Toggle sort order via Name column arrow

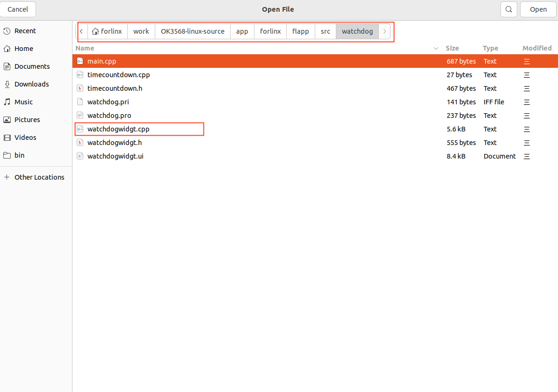(436, 49)
